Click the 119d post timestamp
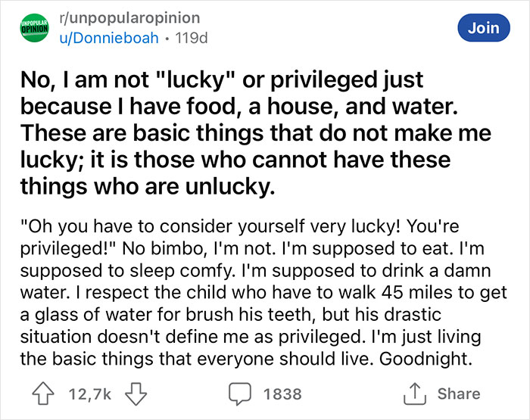The width and height of the screenshot is (530, 420). pos(190,39)
